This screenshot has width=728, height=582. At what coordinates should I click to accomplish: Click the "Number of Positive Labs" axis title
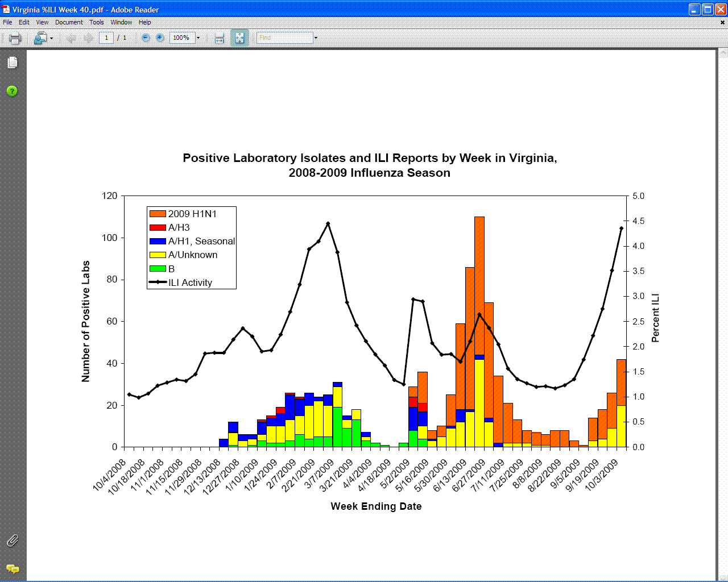[86, 321]
